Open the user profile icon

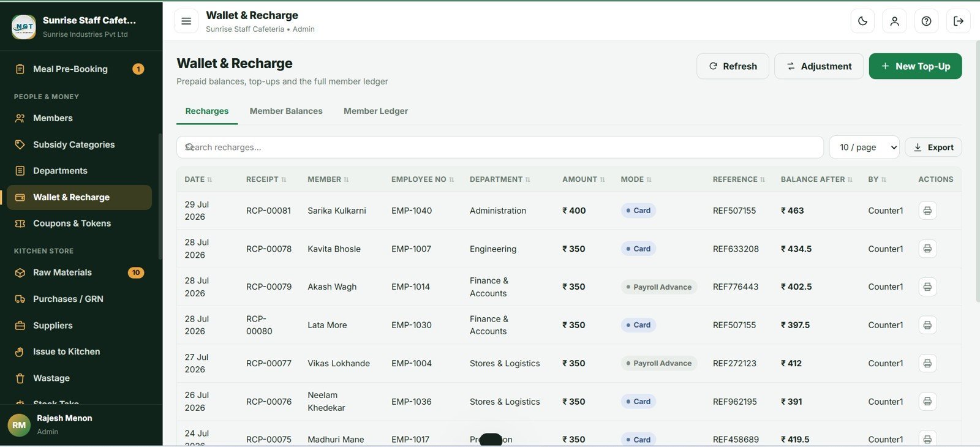point(894,21)
